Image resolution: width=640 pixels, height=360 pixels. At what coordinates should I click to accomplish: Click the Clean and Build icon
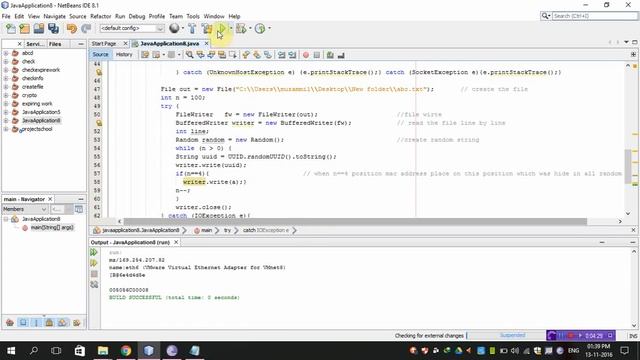[207, 29]
